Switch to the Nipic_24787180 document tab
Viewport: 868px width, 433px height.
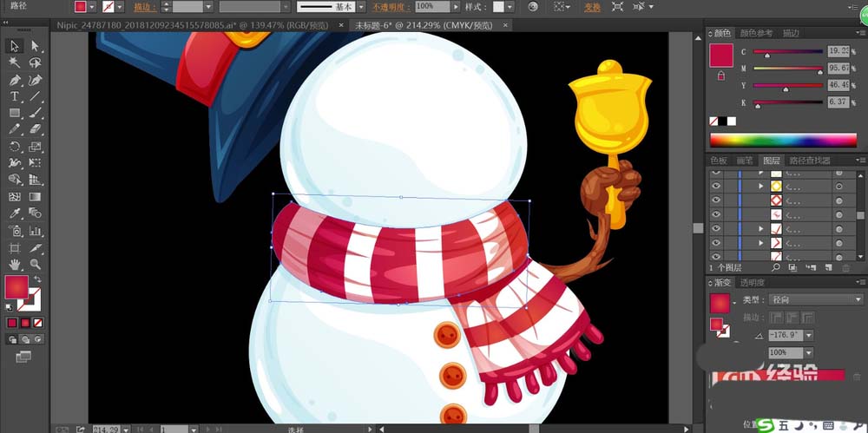[x=193, y=25]
